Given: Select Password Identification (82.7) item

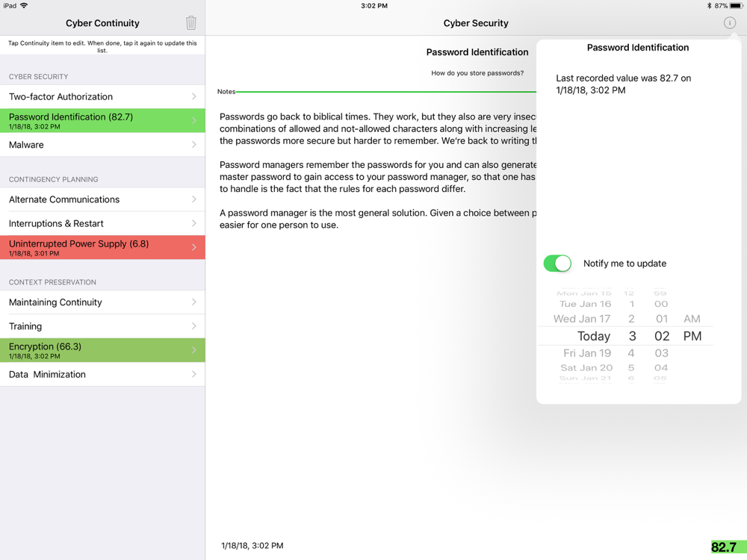Looking at the screenshot, I should point(102,120).
